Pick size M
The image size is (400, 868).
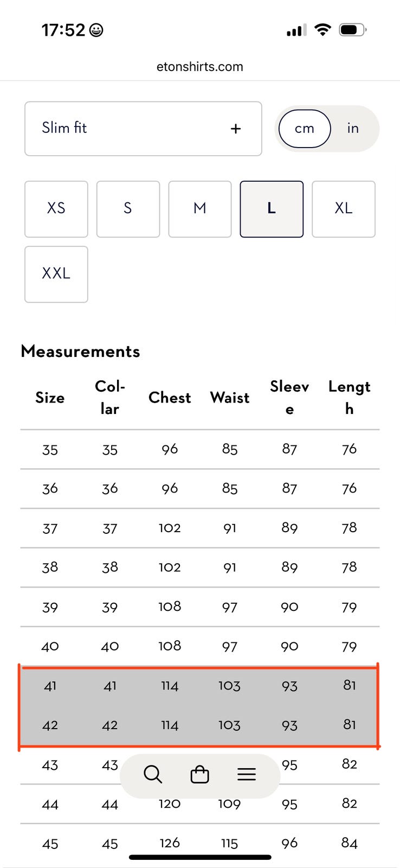pos(200,209)
